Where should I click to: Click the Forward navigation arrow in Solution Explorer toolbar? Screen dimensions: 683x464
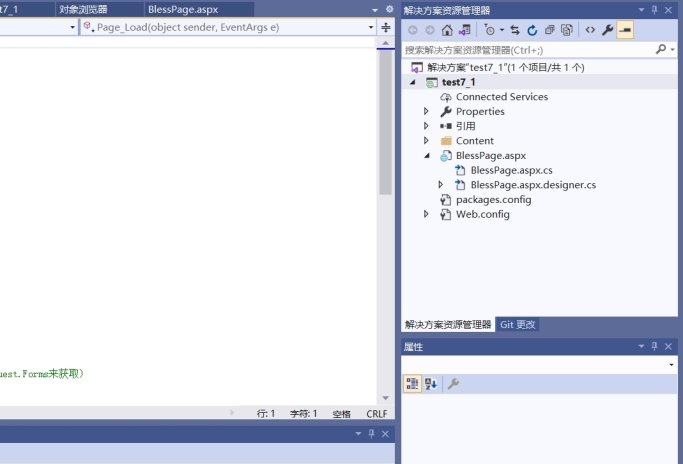coord(429,30)
